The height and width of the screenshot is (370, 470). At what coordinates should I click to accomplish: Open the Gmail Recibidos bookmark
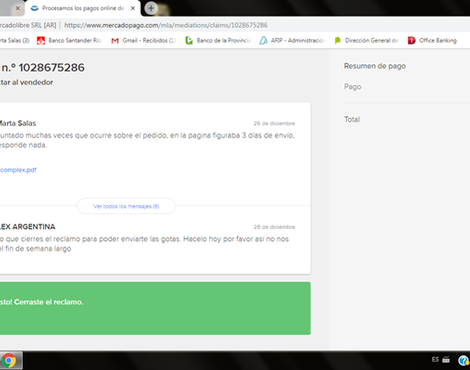pyautogui.click(x=143, y=40)
